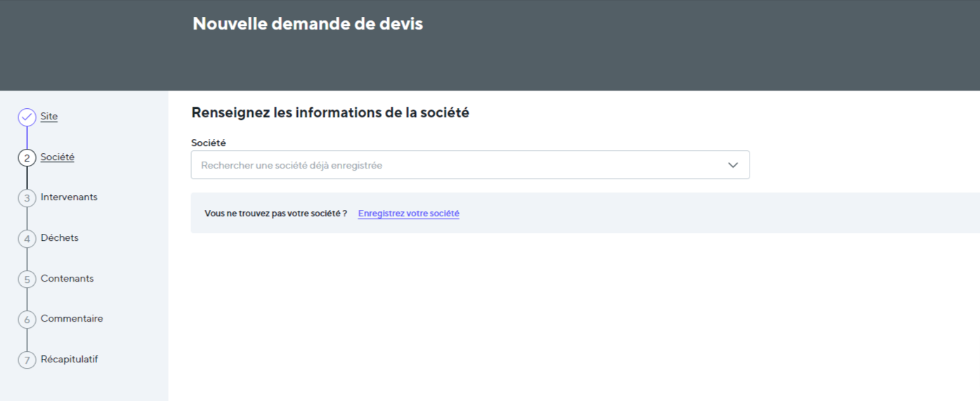Viewport: 980px width, 401px height.
Task: Select the Société step label in sidebar
Action: 57,157
